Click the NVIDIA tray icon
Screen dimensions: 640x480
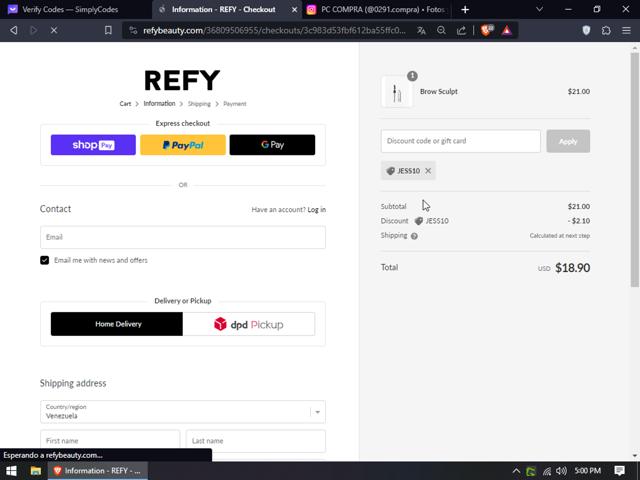point(531,471)
